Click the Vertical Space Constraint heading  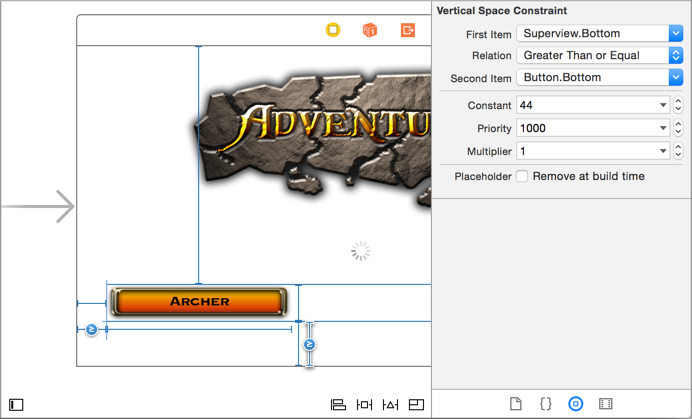pyautogui.click(x=502, y=11)
